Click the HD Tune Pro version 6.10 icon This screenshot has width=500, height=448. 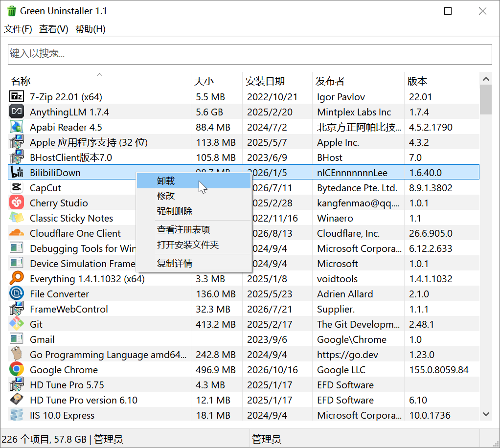(x=17, y=400)
